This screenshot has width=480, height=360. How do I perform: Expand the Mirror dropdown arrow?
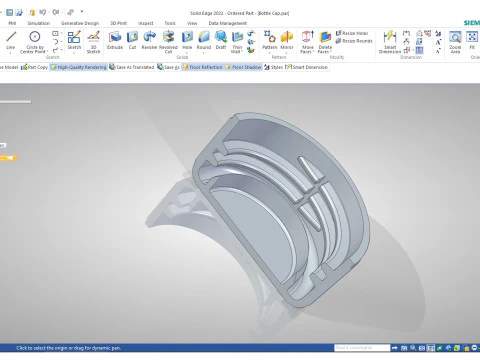287,53
